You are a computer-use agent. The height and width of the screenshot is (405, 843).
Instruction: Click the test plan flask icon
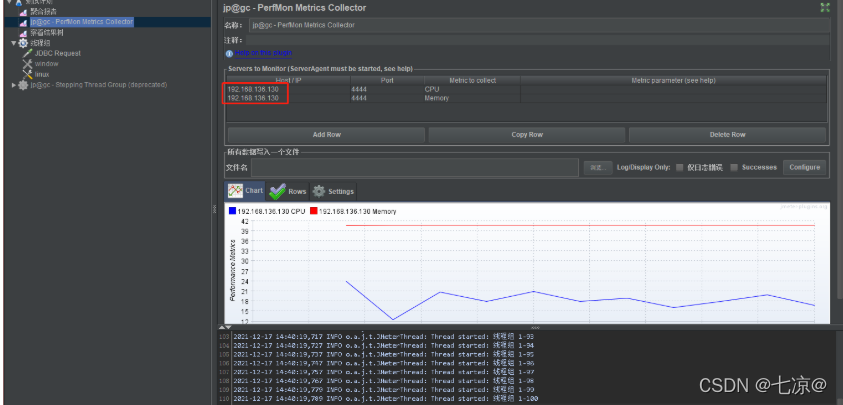pyautogui.click(x=19, y=2)
